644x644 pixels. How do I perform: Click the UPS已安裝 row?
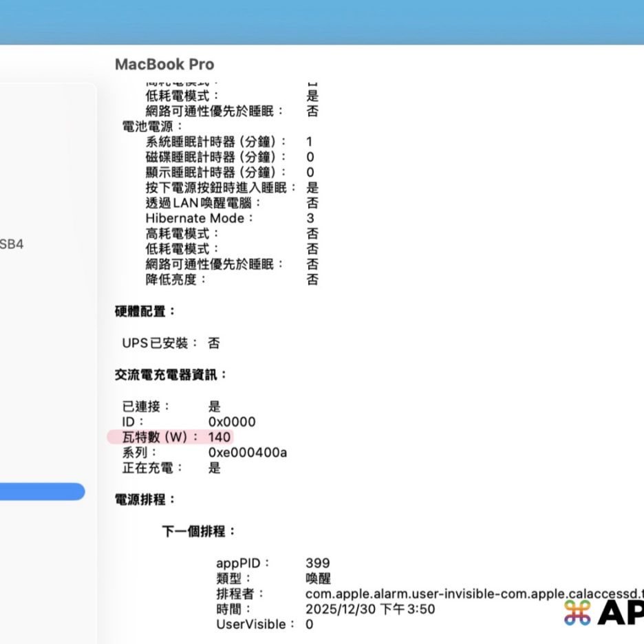[x=171, y=343]
